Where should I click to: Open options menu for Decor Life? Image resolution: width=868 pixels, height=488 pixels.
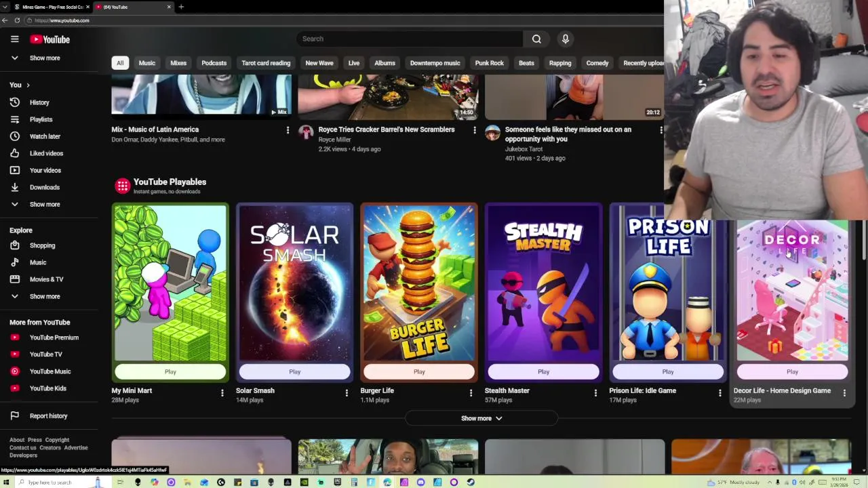tap(844, 392)
